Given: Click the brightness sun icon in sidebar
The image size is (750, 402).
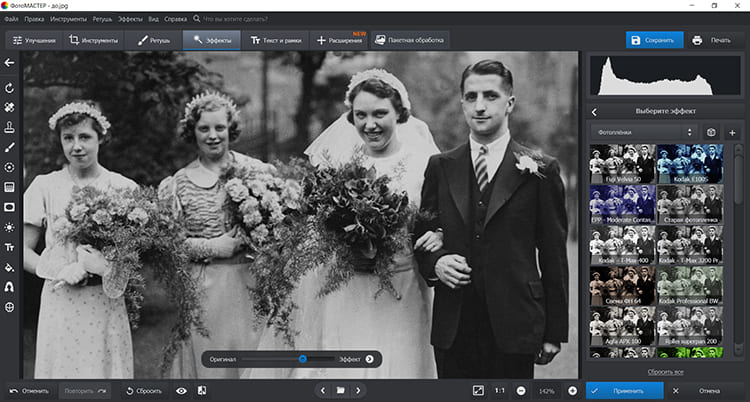Looking at the screenshot, I should click(9, 227).
